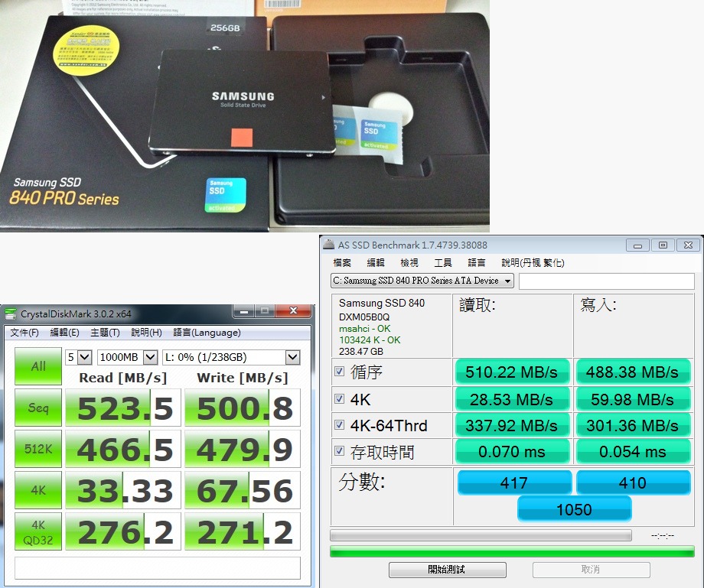Start the 512K test in CrystalDiskMark

tap(38, 449)
